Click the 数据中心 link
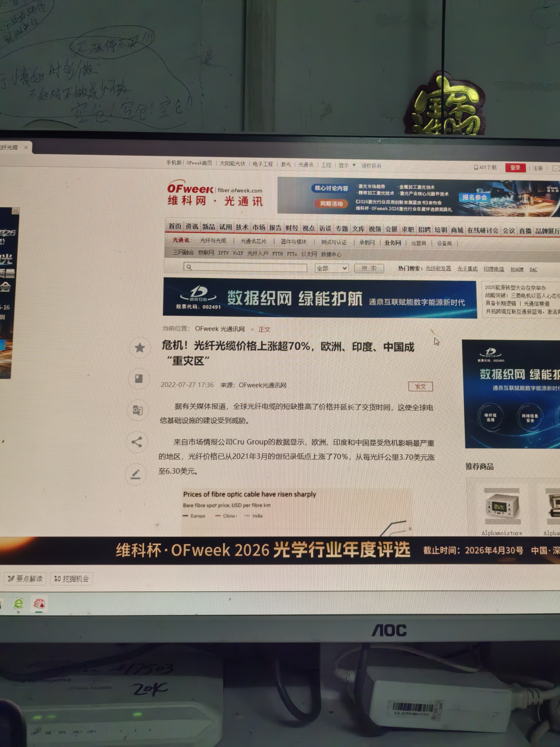 point(331,254)
